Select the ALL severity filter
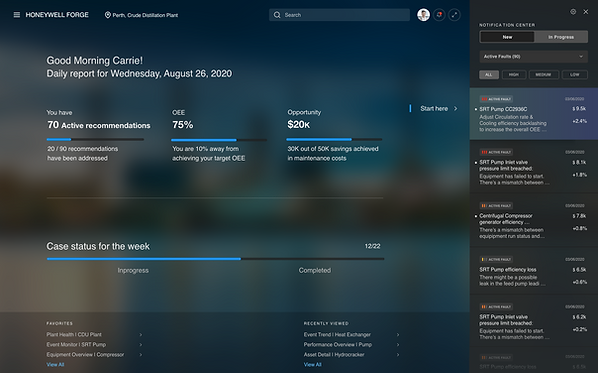The width and height of the screenshot is (598, 373). click(489, 75)
